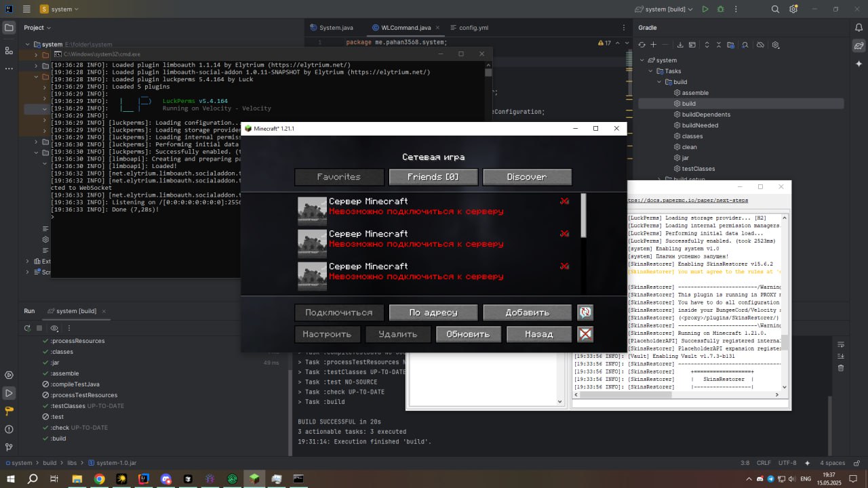Screen dimensions: 868x488
Task: Open IntelliJ IDEA from the taskbar
Action: pos(144,479)
